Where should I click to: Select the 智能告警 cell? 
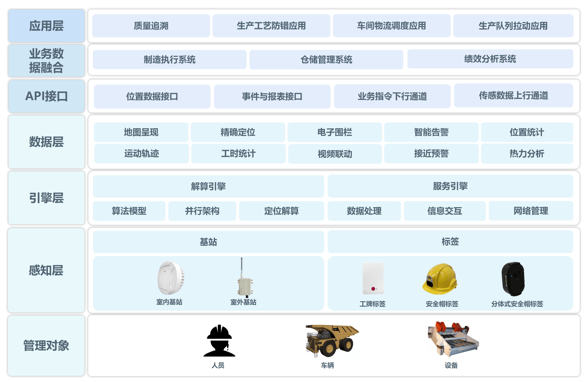(431, 132)
